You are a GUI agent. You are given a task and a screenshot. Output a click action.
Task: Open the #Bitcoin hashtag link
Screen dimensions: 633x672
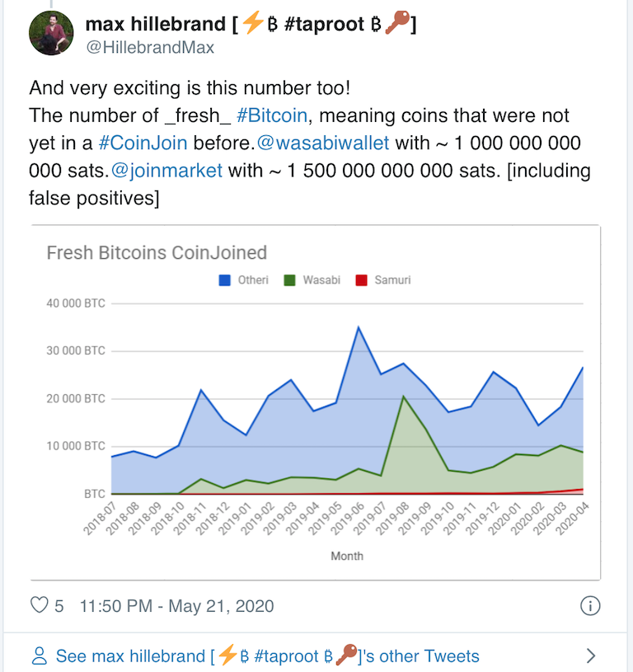click(276, 115)
